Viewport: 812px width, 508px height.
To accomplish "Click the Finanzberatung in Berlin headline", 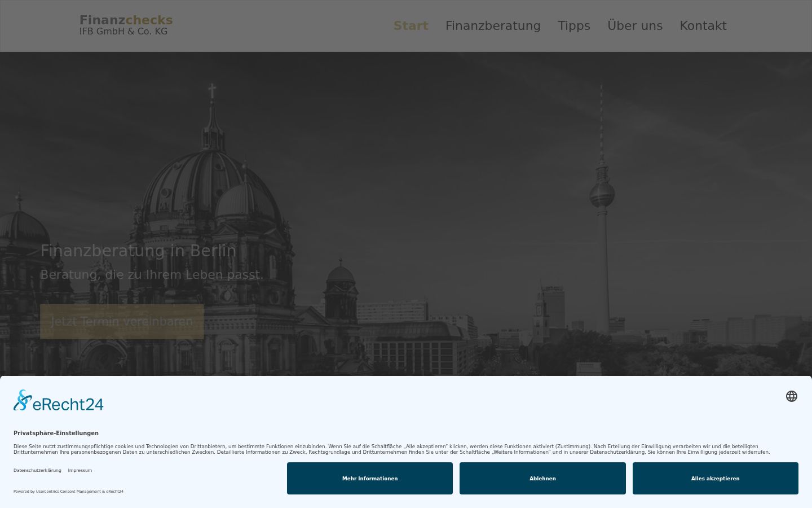I will 138,251.
